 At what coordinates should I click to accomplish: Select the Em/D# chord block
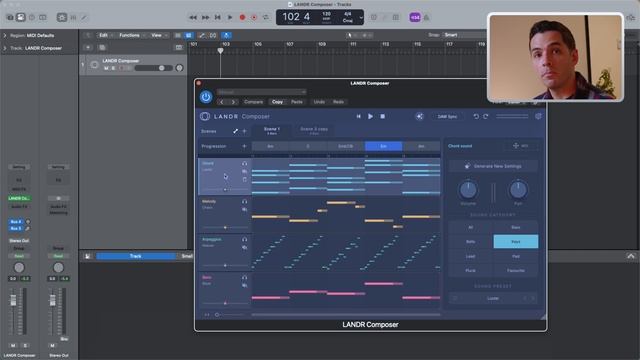(x=345, y=146)
